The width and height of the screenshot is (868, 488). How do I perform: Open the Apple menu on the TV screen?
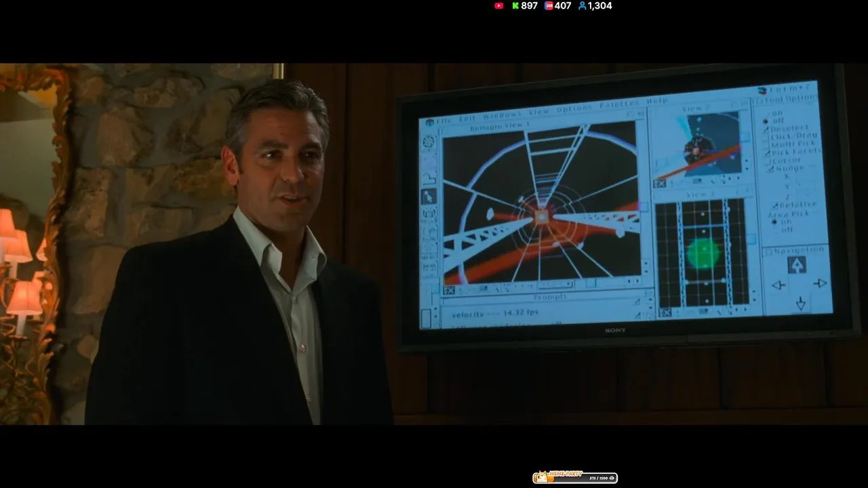(429, 121)
